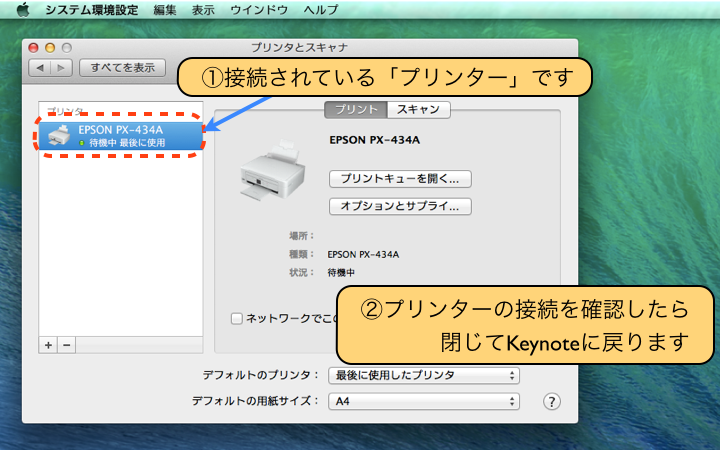
Task: Go forward with the right arrow button
Action: click(61, 68)
